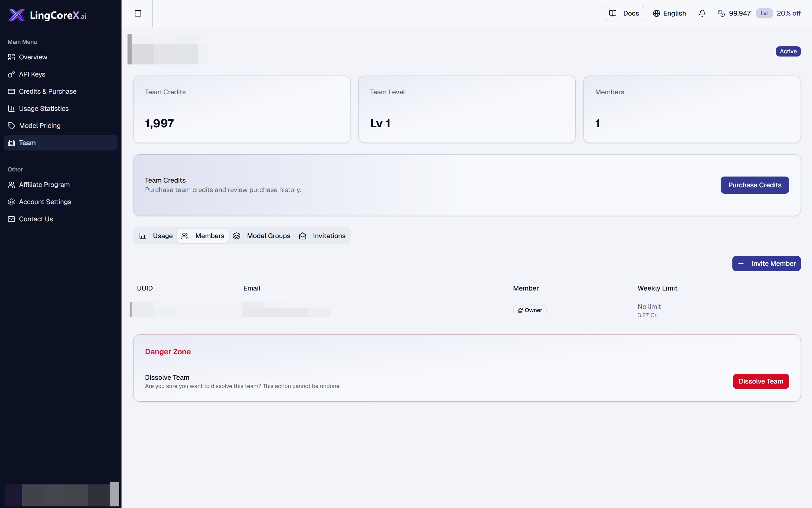Click the API Keys key icon

(11, 74)
